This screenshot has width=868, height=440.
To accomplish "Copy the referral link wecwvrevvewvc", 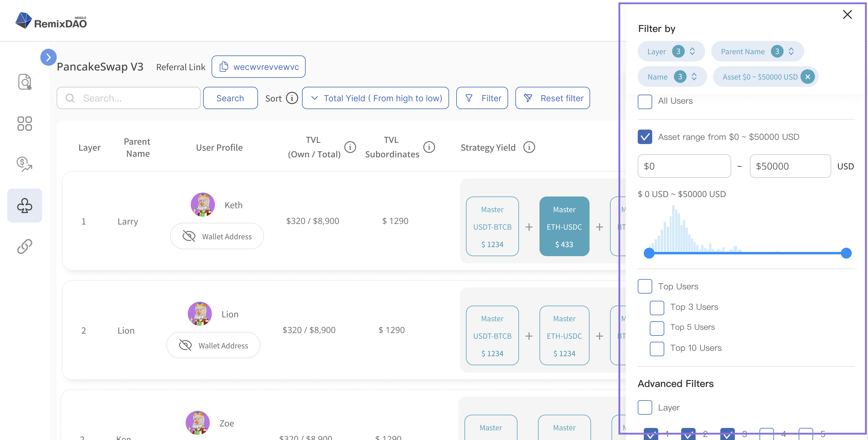I will pyautogui.click(x=259, y=67).
